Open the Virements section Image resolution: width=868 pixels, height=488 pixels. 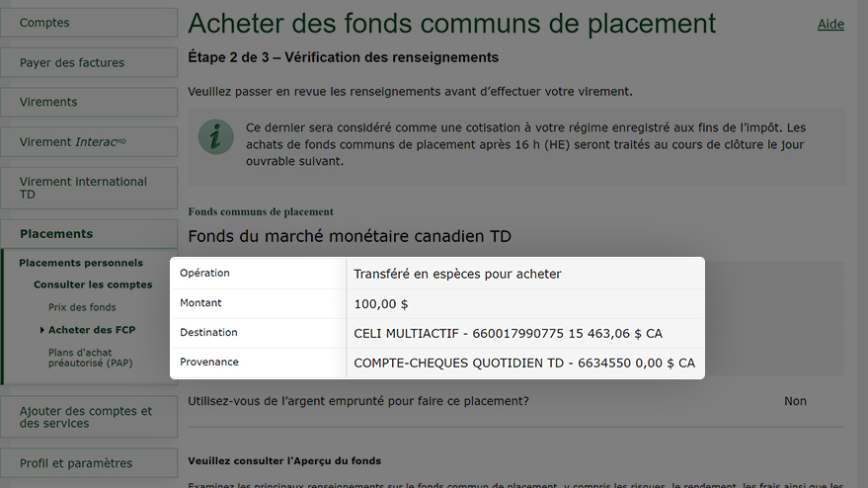[x=89, y=102]
